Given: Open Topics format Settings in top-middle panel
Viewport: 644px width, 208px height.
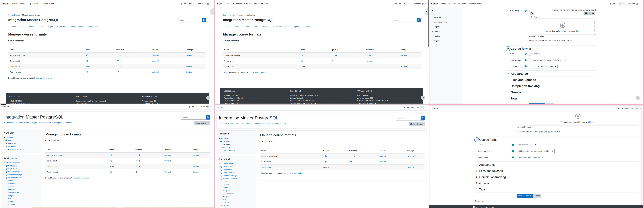Looking at the screenshot, I should point(404,67).
